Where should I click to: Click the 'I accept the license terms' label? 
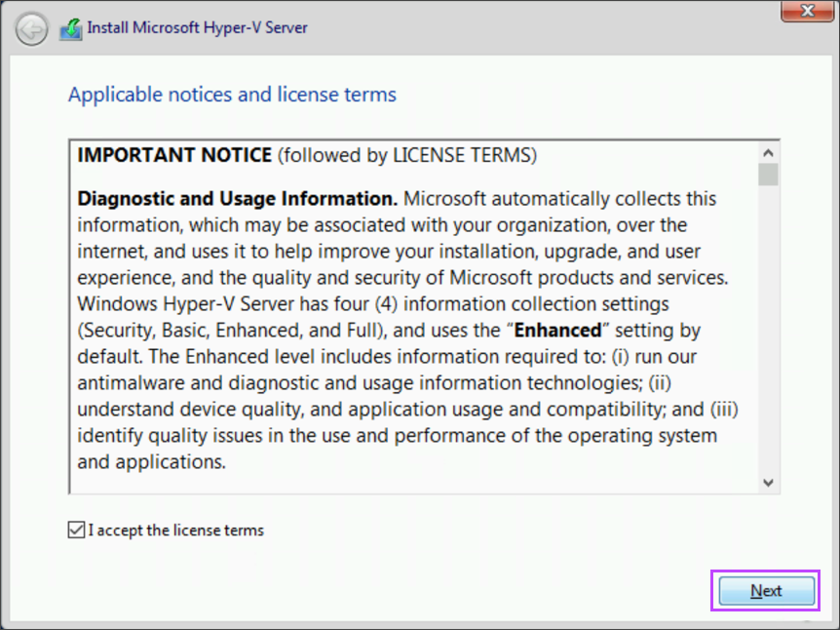(175, 531)
